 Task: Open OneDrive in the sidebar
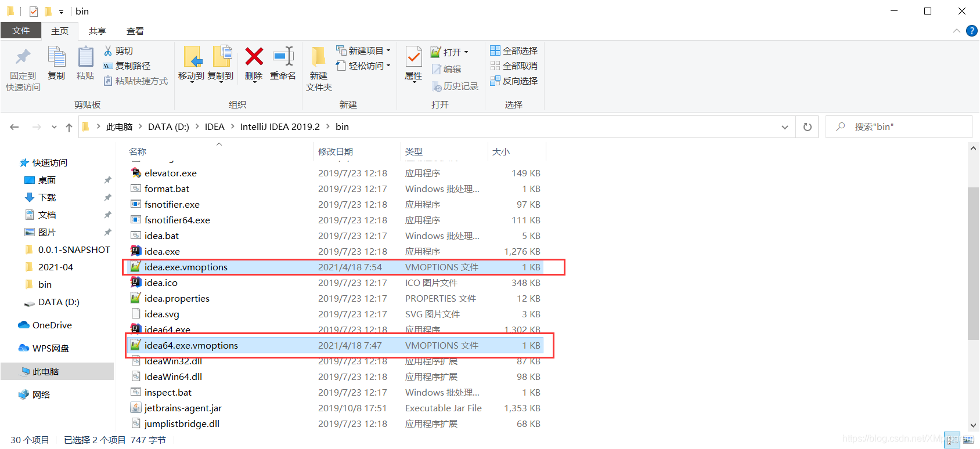click(x=52, y=325)
